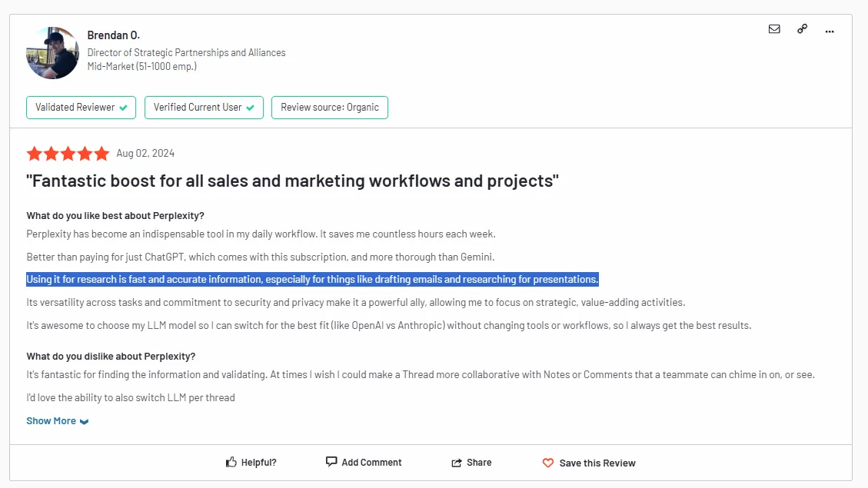Click the fifth rating star
The height and width of the screenshot is (488, 868).
101,154
